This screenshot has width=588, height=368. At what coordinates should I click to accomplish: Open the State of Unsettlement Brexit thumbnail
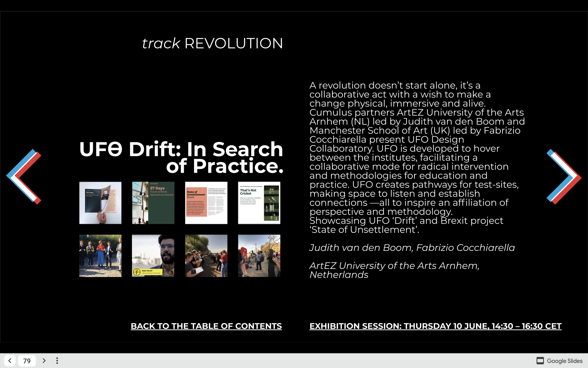click(x=206, y=203)
